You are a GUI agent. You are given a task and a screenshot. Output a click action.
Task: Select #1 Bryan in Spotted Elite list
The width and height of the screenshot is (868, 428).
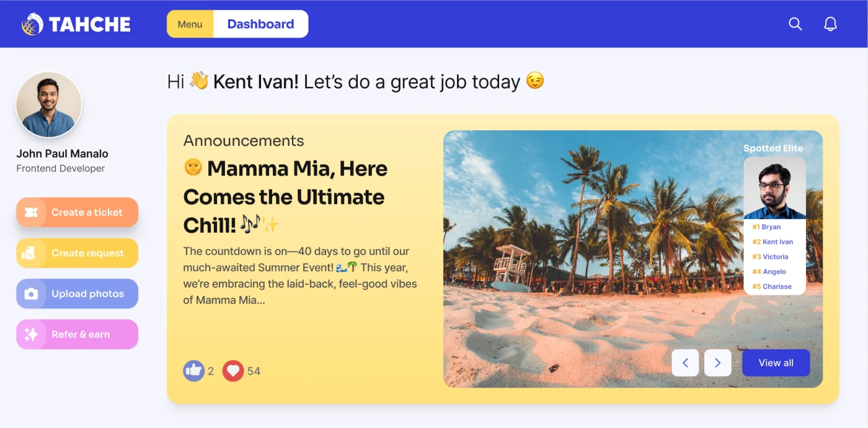(766, 227)
